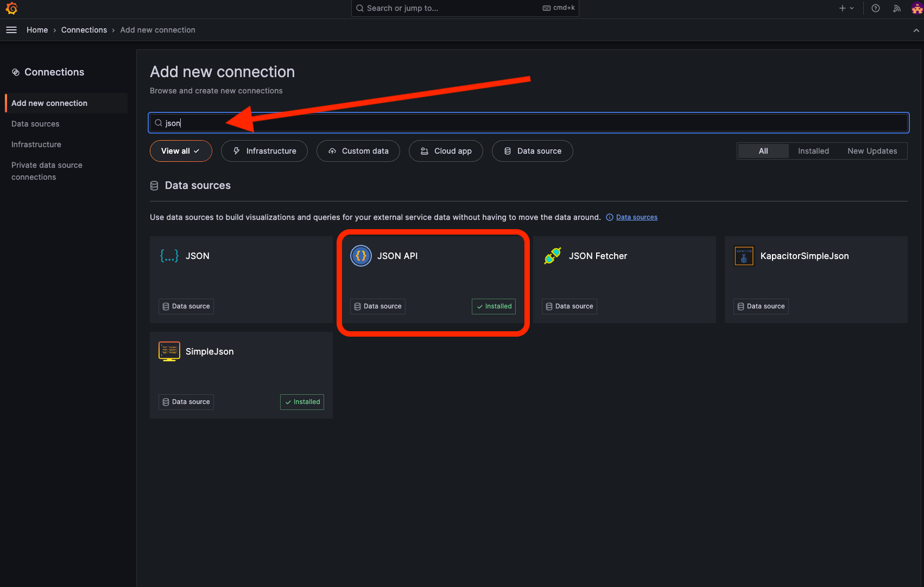This screenshot has height=587, width=924.
Task: Collapse the top bar with chevron
Action: pos(916,30)
